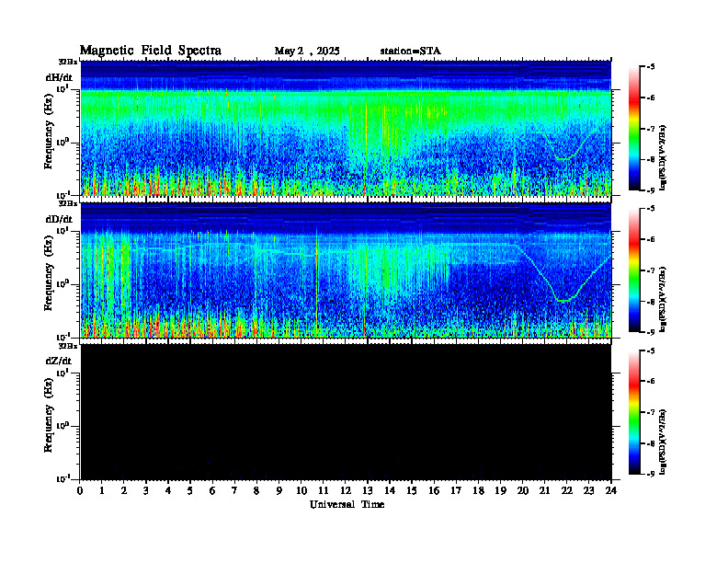The image size is (728, 563).
Task: Click the 'Universal Time' axis label
Action: tap(347, 504)
